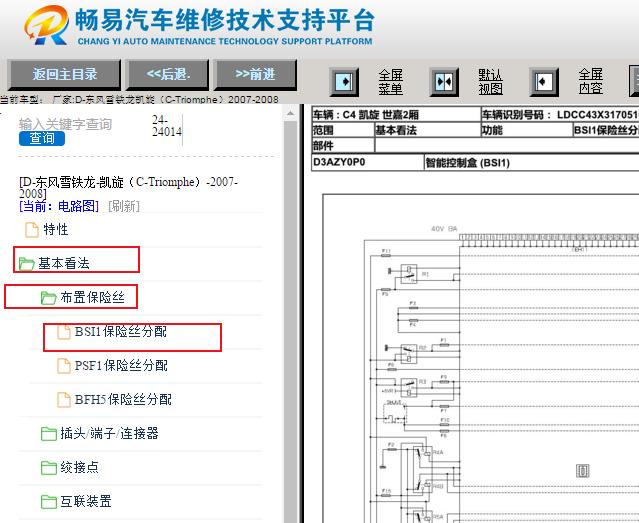Click the full-screen menu icon
The image size is (639, 523).
tap(344, 82)
